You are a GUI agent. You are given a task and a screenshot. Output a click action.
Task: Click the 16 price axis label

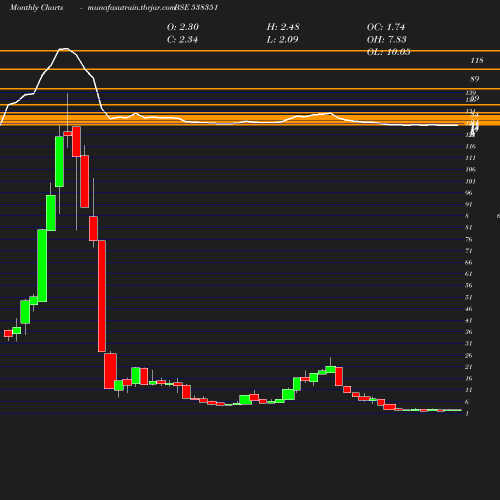tap(469, 379)
